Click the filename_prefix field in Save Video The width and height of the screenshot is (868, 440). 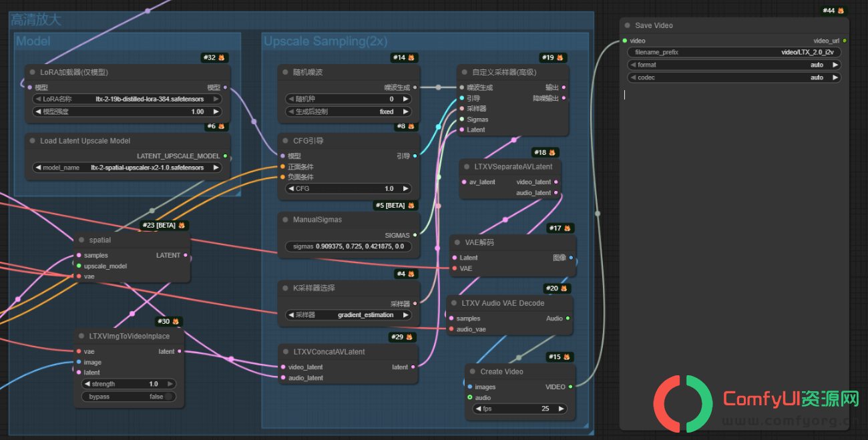(734, 52)
